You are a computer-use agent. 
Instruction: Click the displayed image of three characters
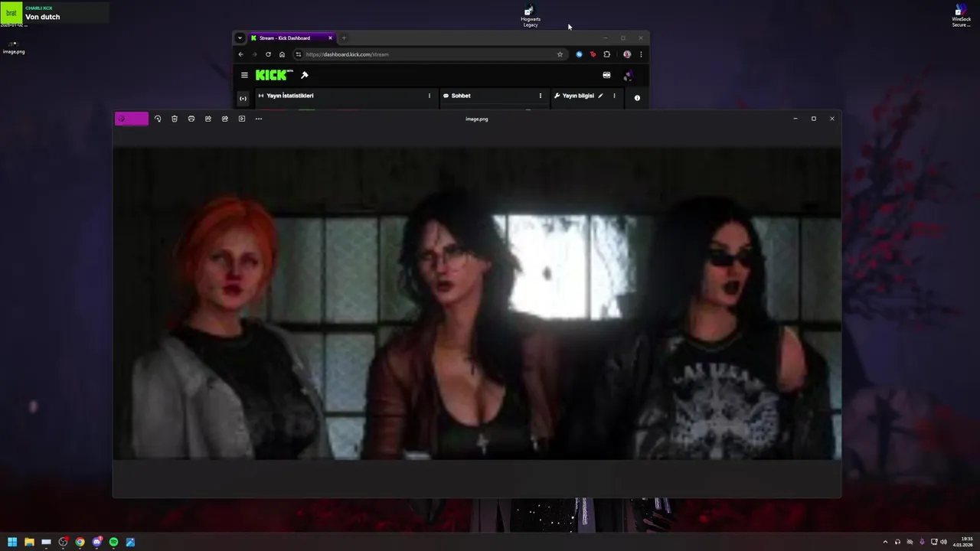(477, 304)
